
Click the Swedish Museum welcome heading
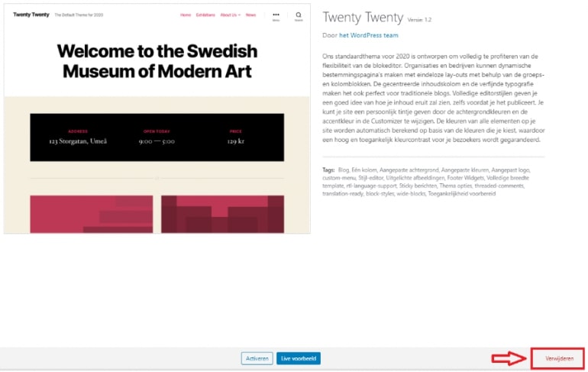157,61
